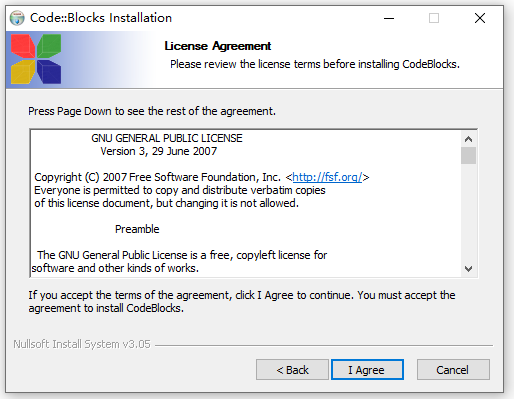
Task: Go back with the < Back button
Action: [x=292, y=370]
